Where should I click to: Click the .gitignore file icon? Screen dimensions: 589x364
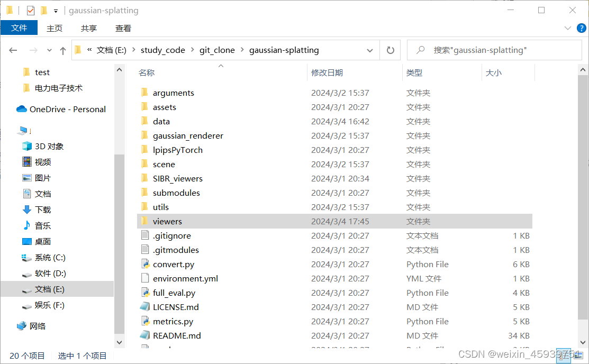(145, 235)
